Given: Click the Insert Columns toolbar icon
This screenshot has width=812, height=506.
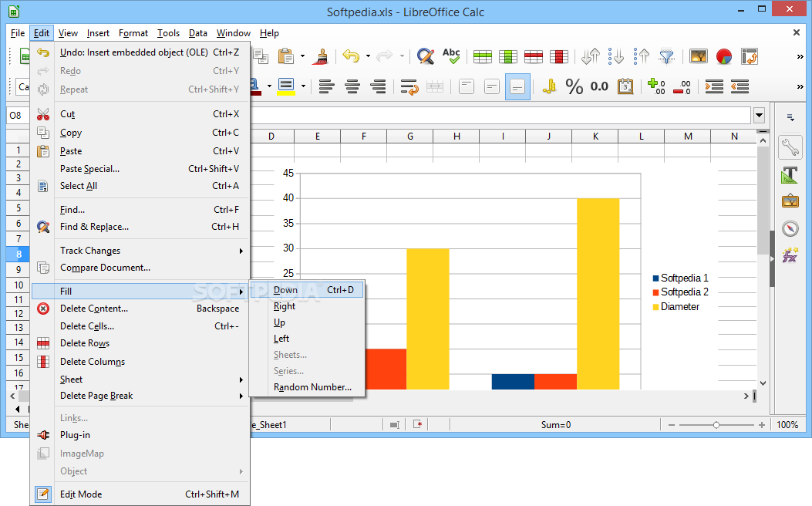Looking at the screenshot, I should click(507, 56).
